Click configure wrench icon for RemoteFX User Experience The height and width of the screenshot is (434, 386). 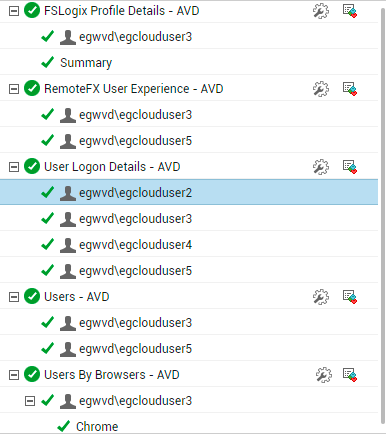click(x=321, y=89)
